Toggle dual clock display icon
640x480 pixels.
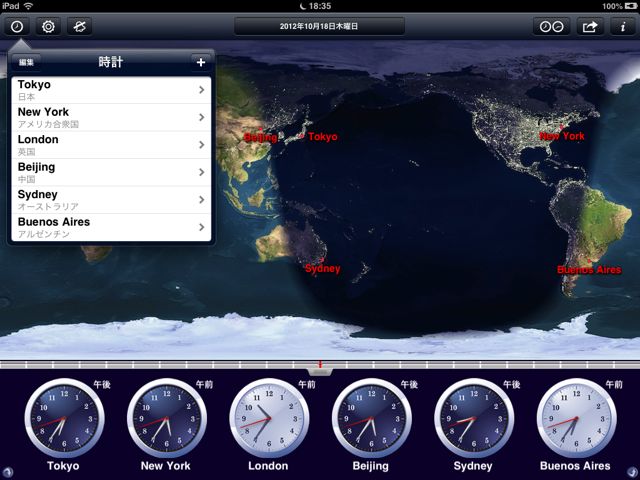[x=551, y=27]
